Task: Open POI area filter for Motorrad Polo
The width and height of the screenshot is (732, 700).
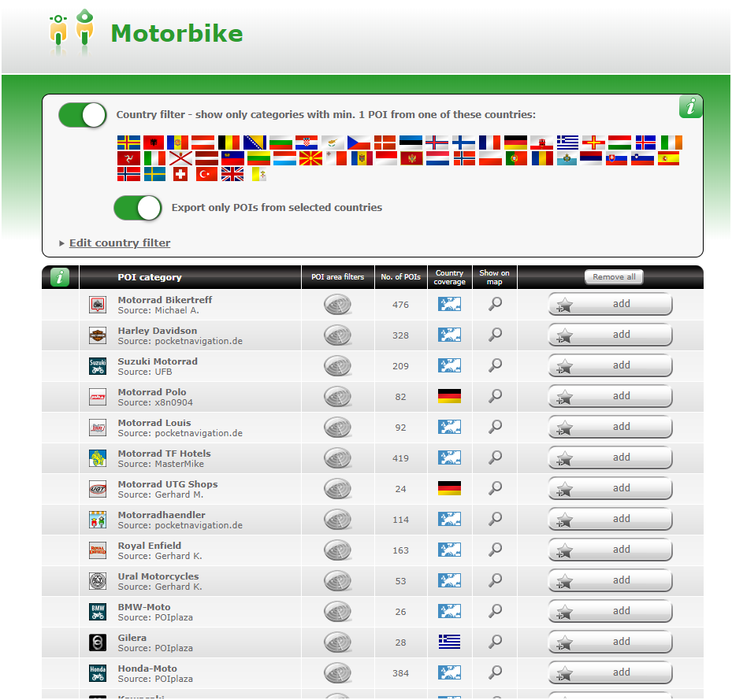Action: (337, 397)
